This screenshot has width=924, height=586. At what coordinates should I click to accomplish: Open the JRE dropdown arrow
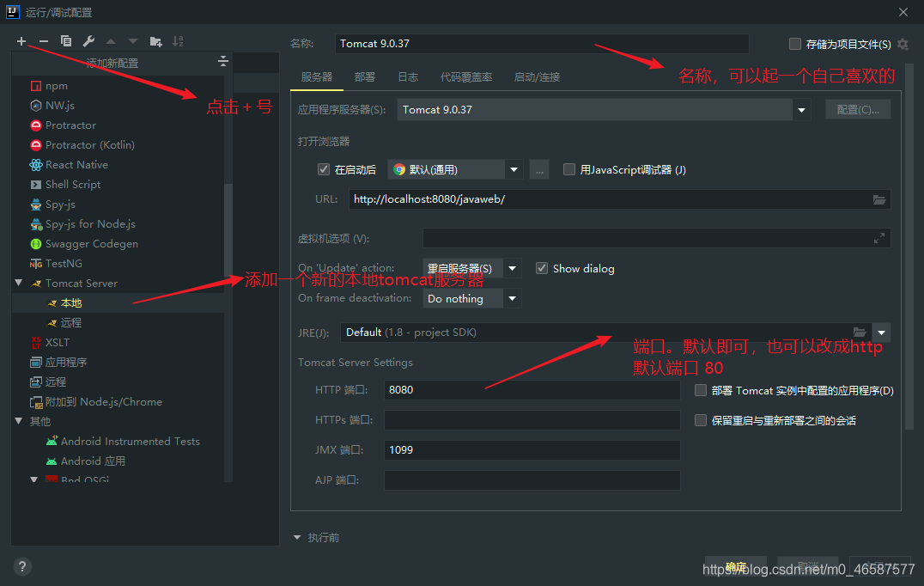coord(882,333)
